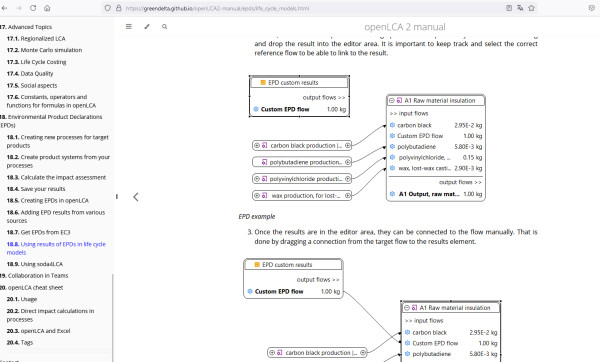Open 17.5 Social aspects chapter
This screenshot has height=362, width=600.
click(32, 85)
